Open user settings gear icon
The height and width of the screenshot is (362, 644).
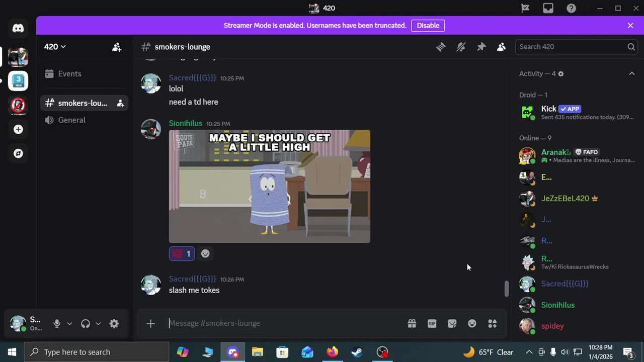114,324
